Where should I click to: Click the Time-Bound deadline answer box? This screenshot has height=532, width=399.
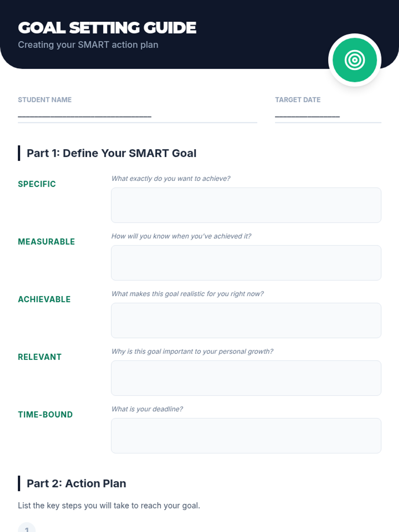pos(246,436)
